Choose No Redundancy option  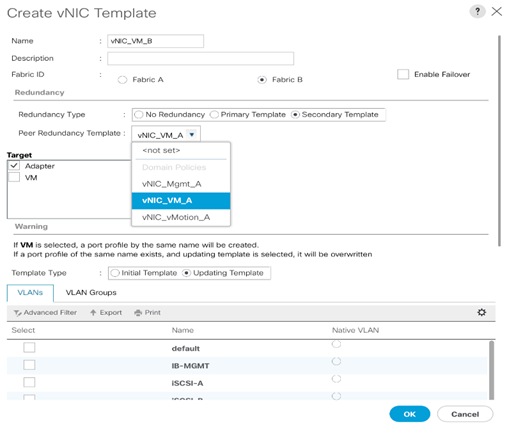tap(138, 115)
